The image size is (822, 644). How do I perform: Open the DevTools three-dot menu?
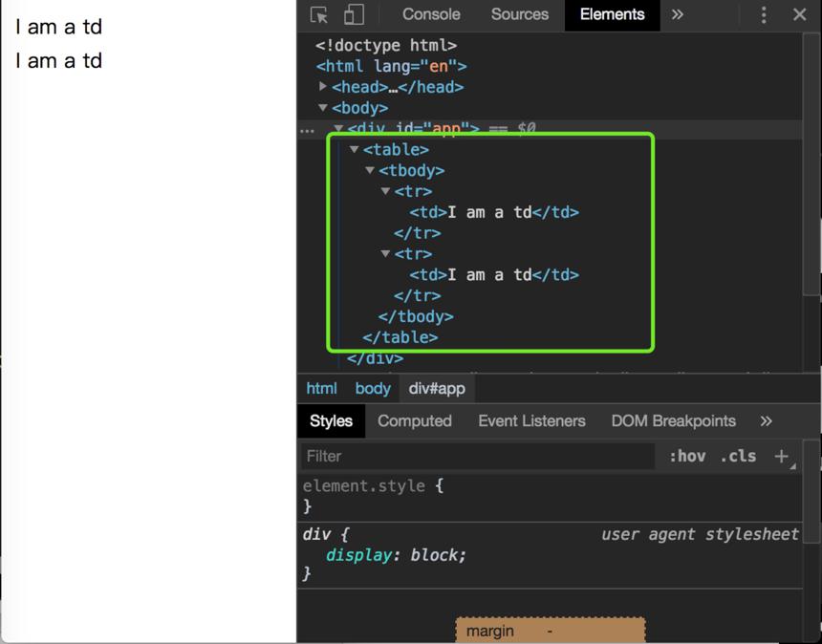pyautogui.click(x=764, y=14)
